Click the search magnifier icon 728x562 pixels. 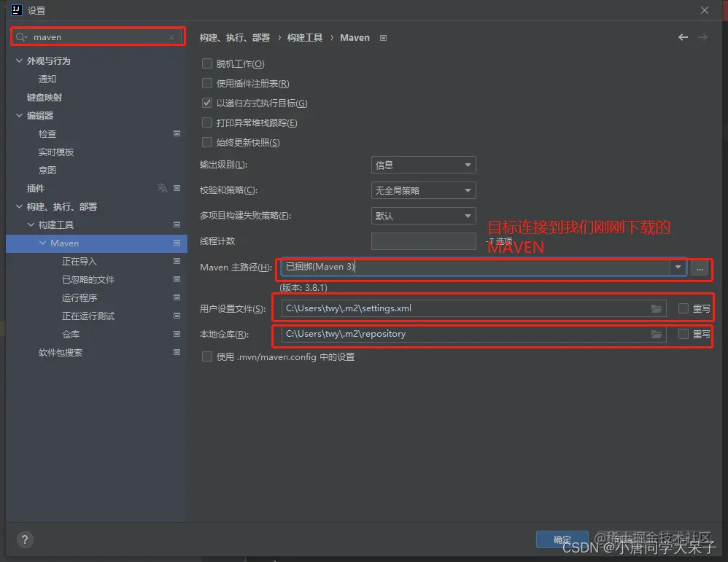pos(20,37)
